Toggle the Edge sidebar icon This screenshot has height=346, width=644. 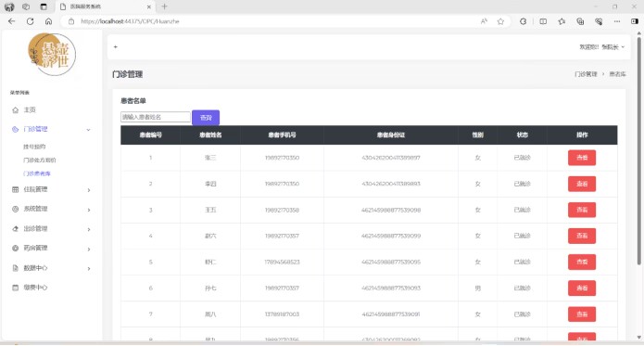(635, 21)
